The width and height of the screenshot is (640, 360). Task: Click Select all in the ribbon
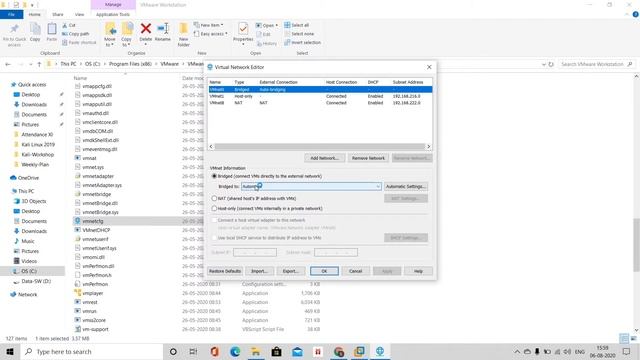297,25
